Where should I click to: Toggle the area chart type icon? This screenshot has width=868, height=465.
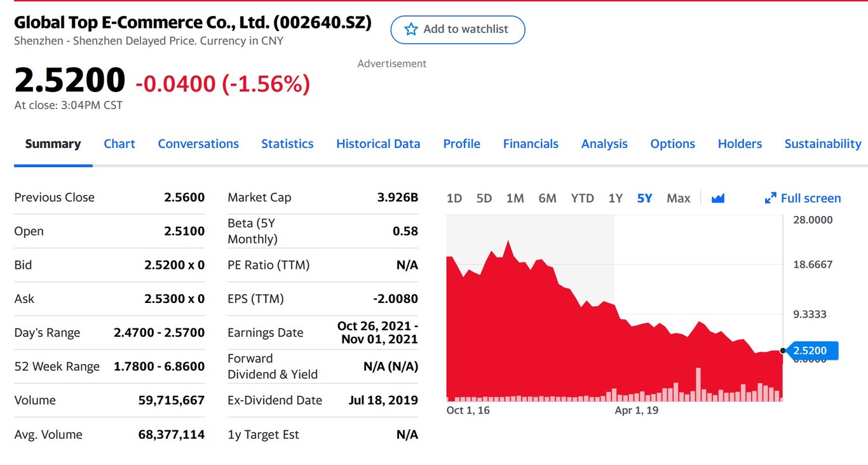(718, 198)
